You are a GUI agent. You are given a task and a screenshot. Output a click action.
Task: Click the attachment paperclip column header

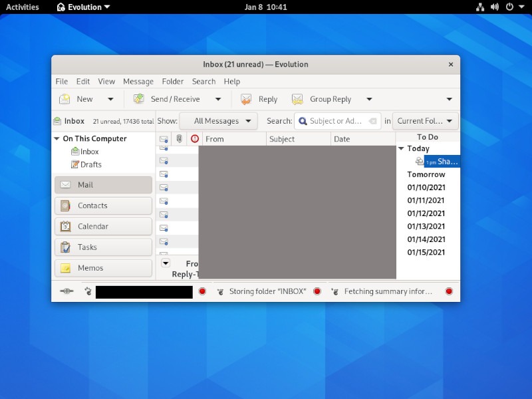pyautogui.click(x=178, y=138)
